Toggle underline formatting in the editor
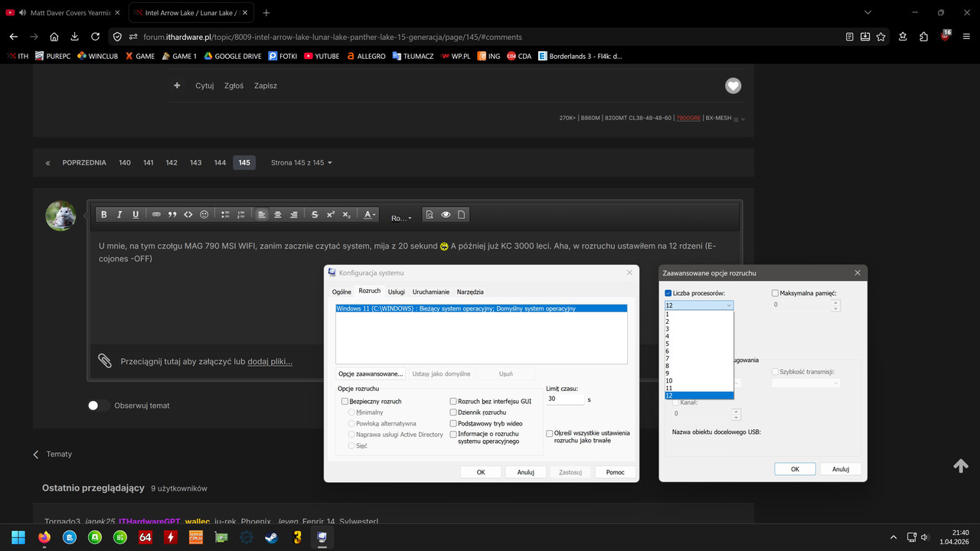The width and height of the screenshot is (980, 551). [x=136, y=215]
